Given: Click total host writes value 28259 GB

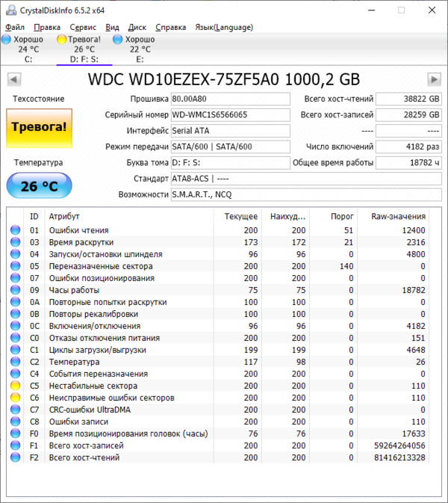Looking at the screenshot, I should 408,115.
